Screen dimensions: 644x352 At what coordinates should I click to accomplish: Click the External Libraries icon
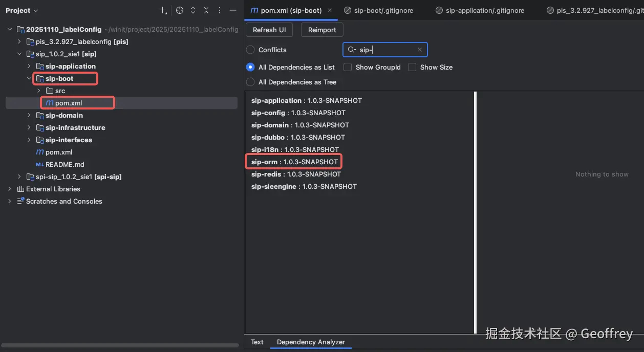20,189
